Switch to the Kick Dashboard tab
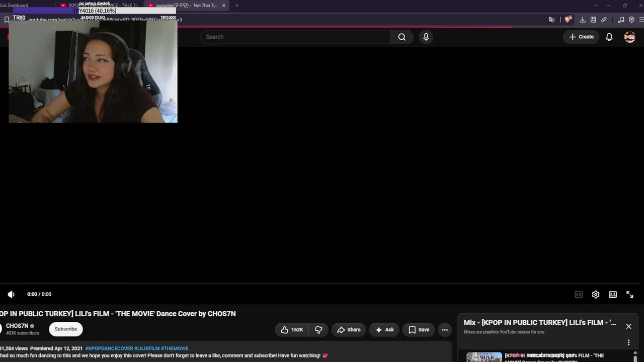Viewport: 644px width, 362px height. coord(15,6)
